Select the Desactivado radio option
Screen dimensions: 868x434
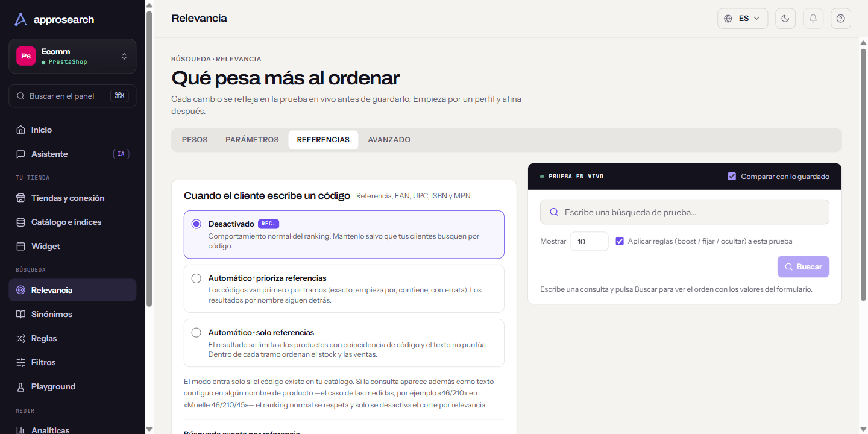point(197,224)
